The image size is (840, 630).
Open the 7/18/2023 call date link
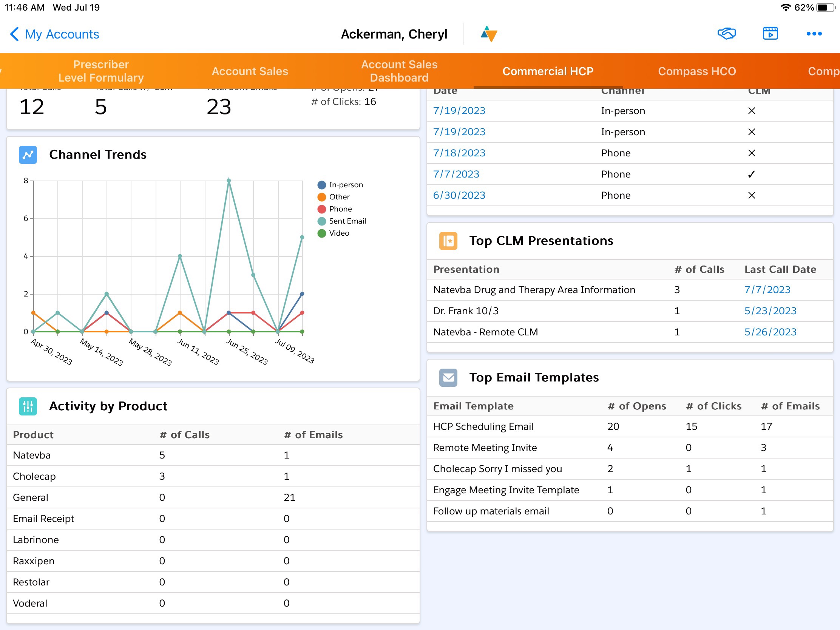pos(459,153)
